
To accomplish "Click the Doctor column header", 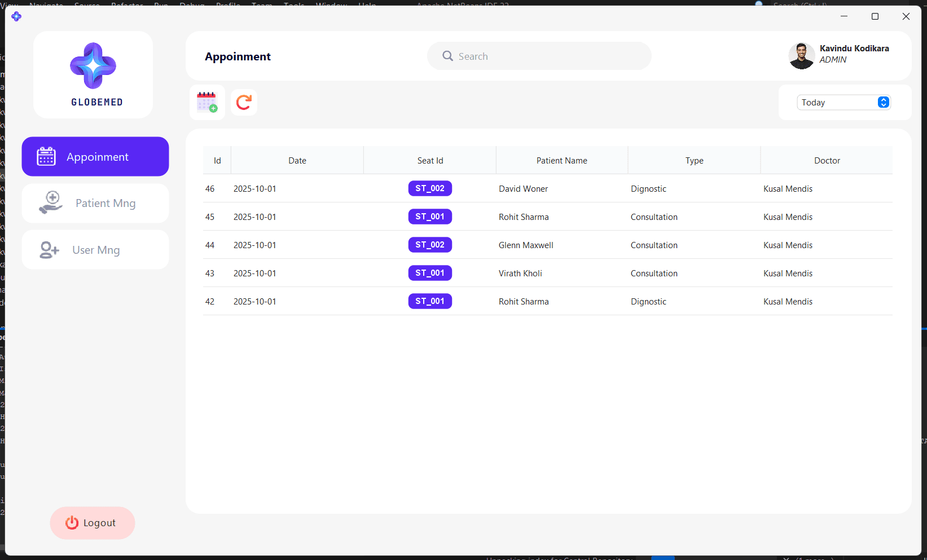I will 827,160.
